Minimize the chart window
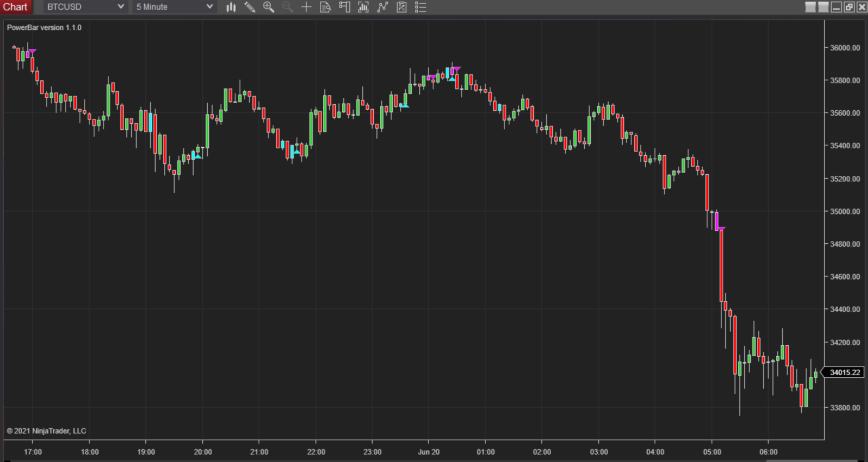 tap(836, 7)
